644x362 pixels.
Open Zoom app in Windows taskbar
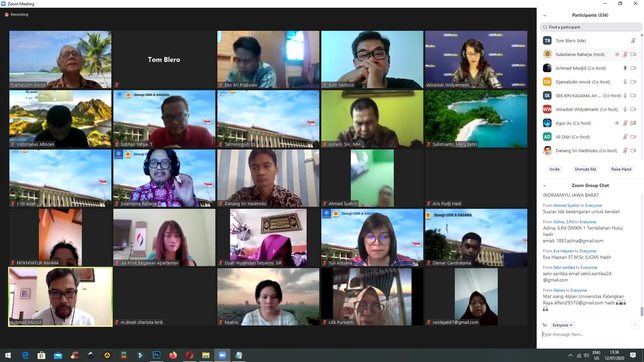tap(222, 355)
